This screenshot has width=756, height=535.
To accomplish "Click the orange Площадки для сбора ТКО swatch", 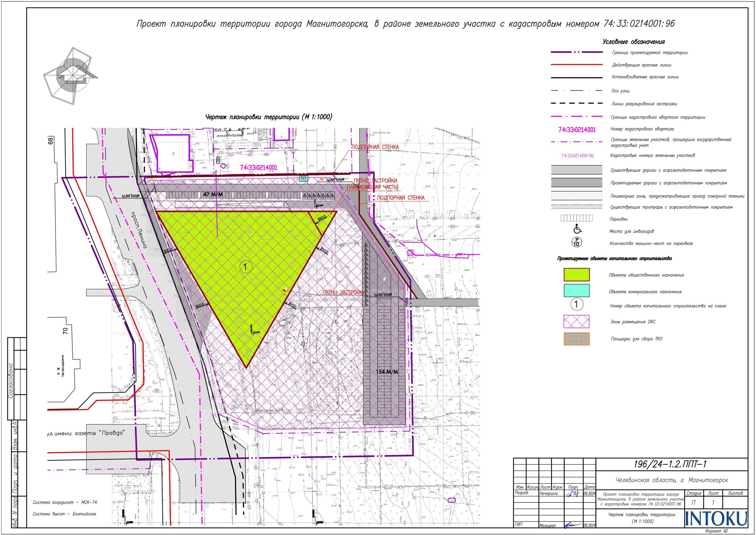I will pos(576,339).
